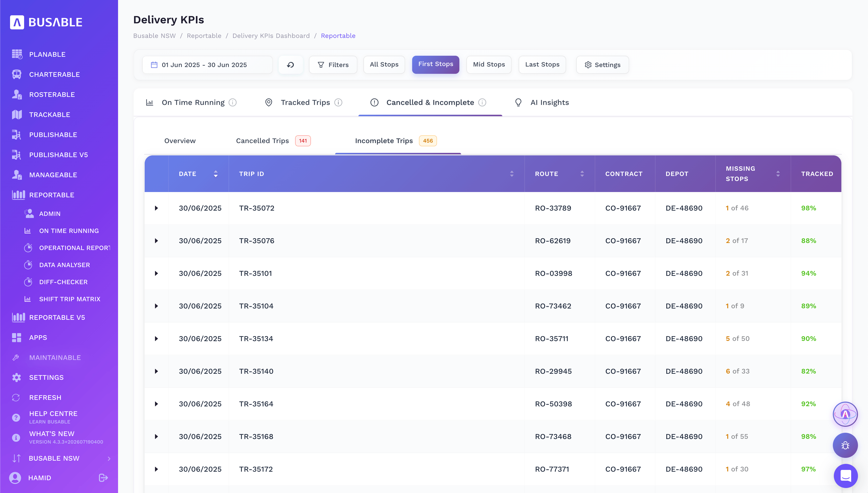Expand row for trip TR-35072
Viewport: 868px width, 493px height.
(x=156, y=208)
